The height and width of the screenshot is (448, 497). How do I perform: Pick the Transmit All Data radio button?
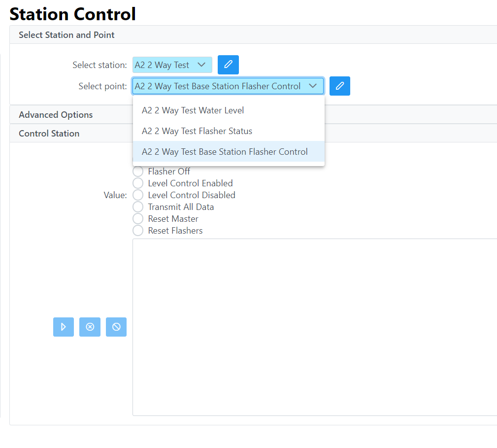[x=138, y=207]
